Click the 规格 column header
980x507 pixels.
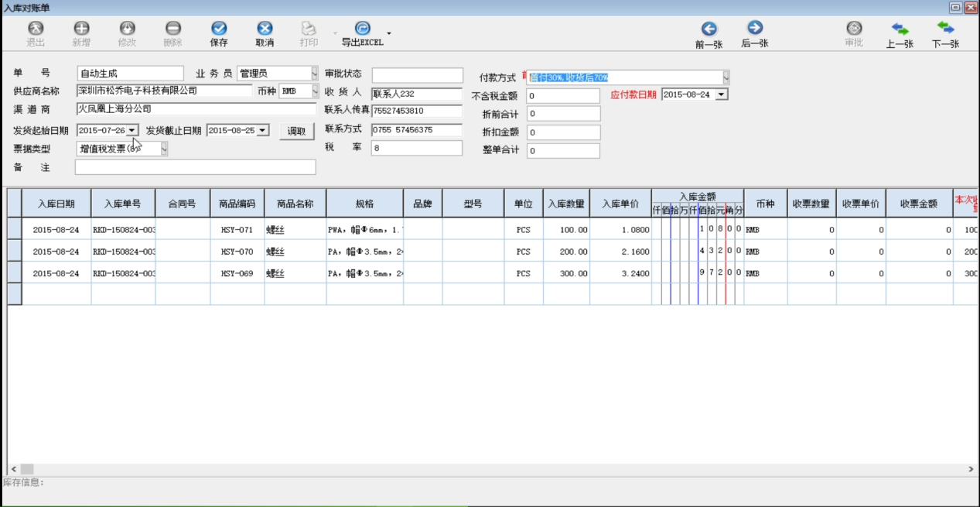pos(364,204)
